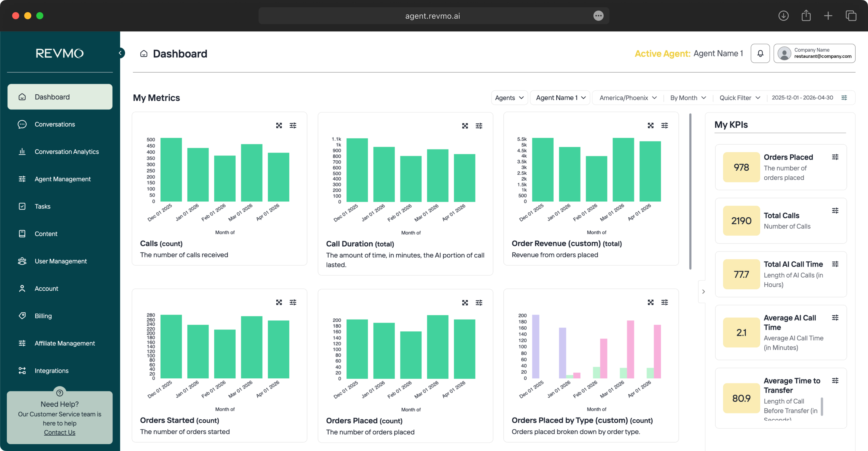
Task: Expand the Order Revenue chart fullscreen
Action: coord(651,125)
